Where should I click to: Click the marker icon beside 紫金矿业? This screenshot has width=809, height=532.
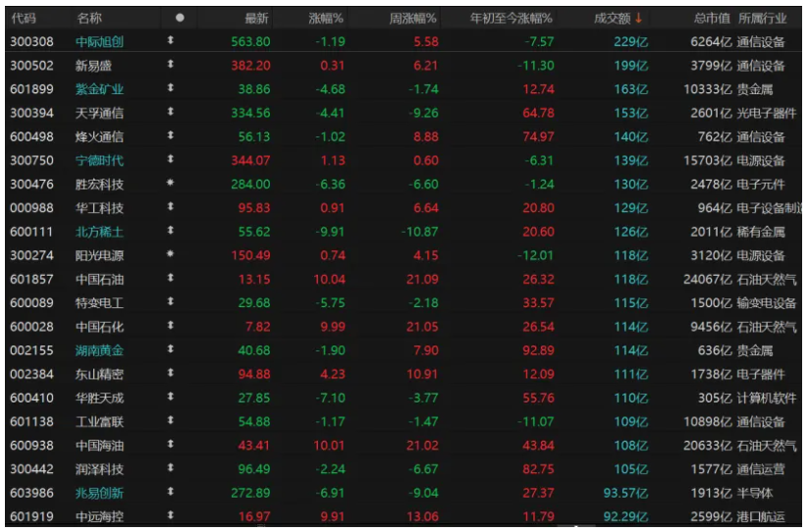tap(172, 89)
